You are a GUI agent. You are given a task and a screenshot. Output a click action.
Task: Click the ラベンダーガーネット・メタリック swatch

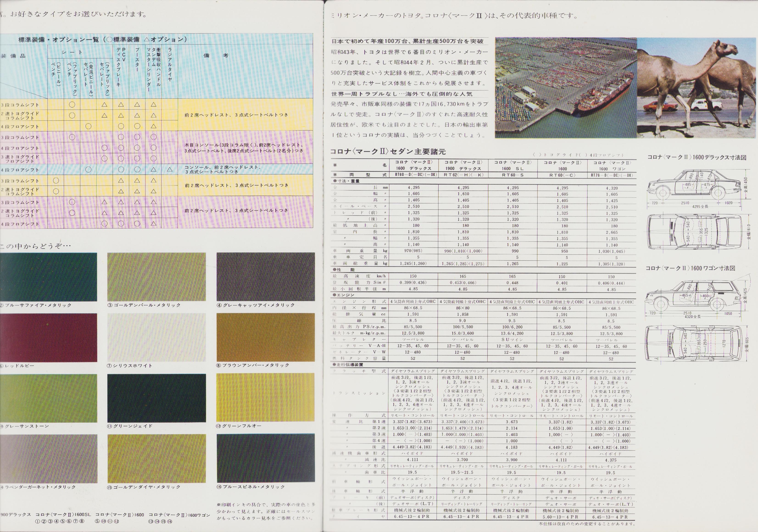point(49,459)
